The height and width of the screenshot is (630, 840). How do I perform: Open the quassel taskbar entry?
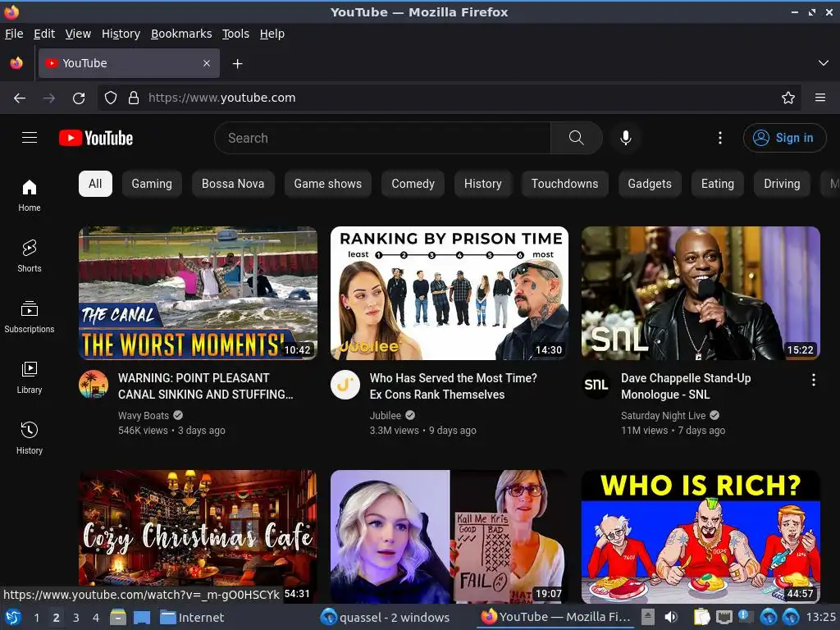coord(386,618)
